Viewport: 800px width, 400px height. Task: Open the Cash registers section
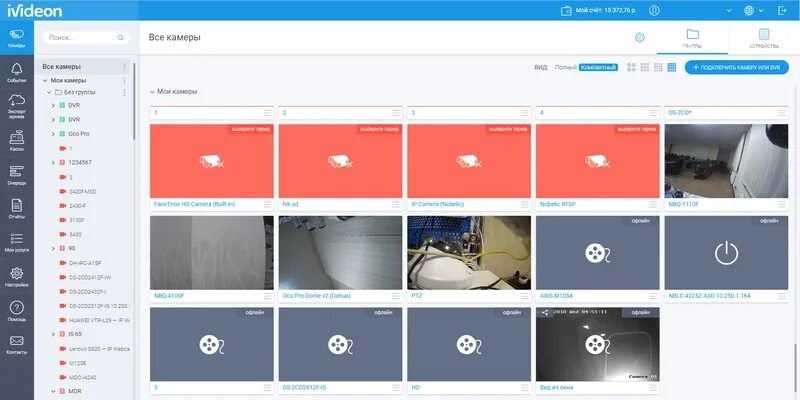[17, 140]
